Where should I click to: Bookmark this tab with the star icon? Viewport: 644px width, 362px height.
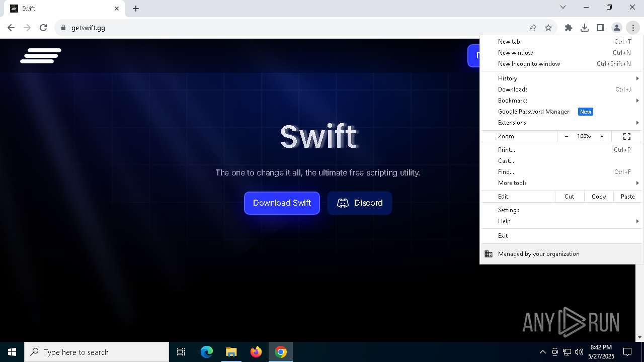[548, 28]
